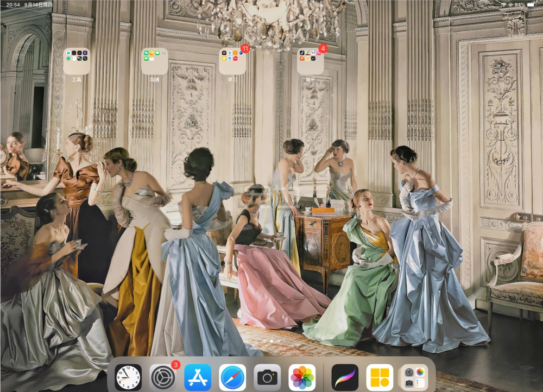
Task: Open Settings from the dock
Action: tap(163, 377)
